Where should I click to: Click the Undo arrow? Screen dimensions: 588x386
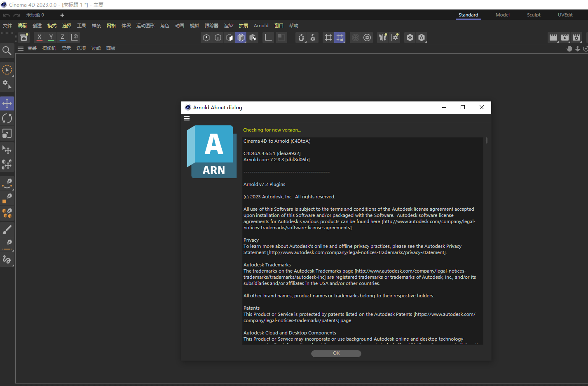tap(6, 15)
